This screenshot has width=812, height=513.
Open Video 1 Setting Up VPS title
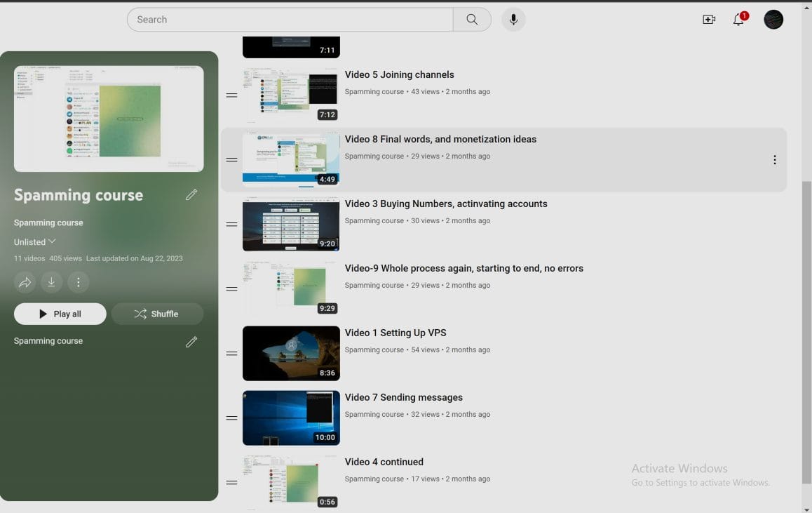(395, 333)
